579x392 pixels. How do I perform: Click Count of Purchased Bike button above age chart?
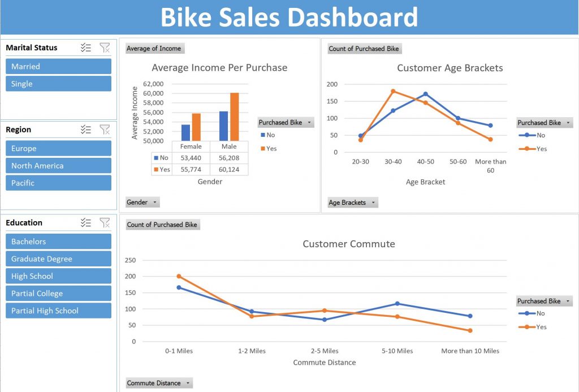pyautogui.click(x=364, y=49)
